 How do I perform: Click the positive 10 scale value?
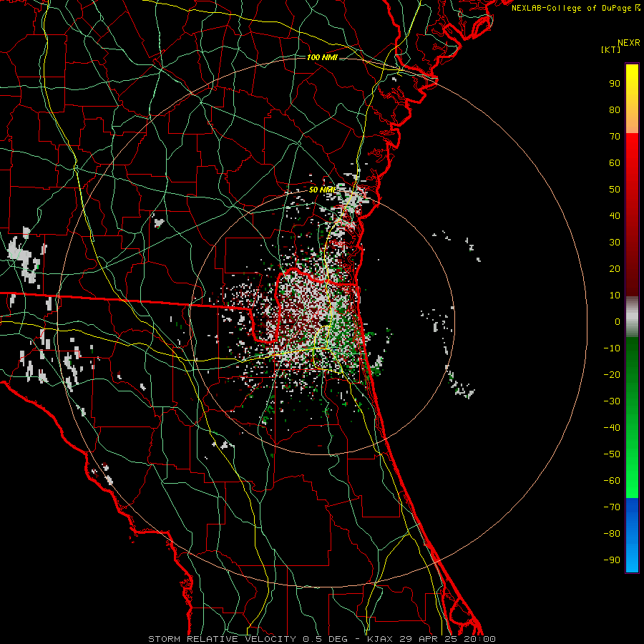point(615,296)
